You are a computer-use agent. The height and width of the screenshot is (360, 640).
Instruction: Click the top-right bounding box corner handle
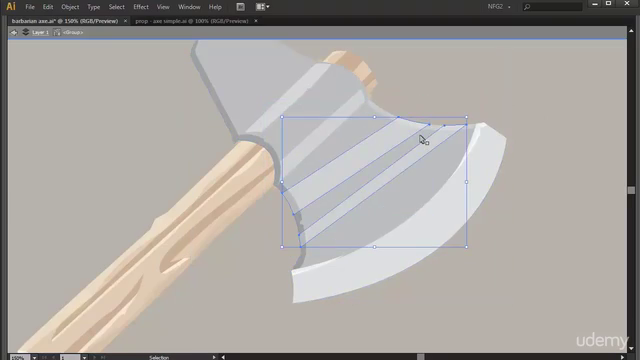(467, 117)
